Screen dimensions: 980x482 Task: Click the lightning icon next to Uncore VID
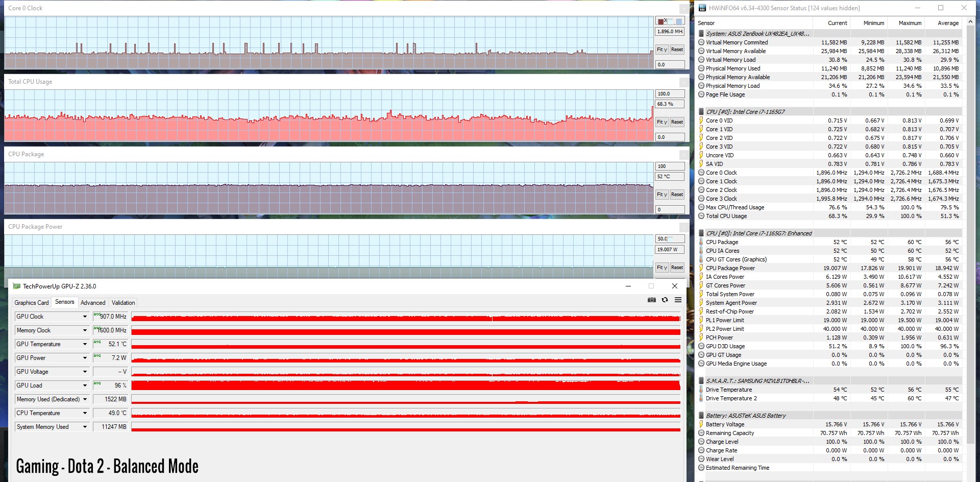[701, 155]
